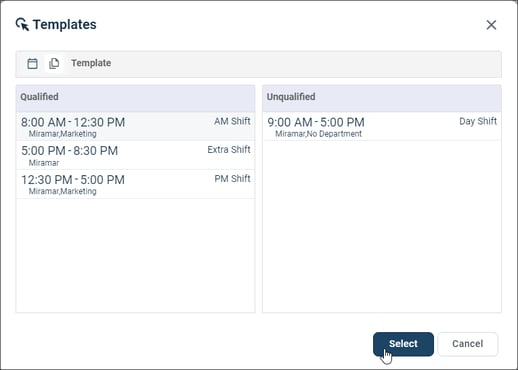
Task: Click the Template toolbar label
Action: pos(91,63)
